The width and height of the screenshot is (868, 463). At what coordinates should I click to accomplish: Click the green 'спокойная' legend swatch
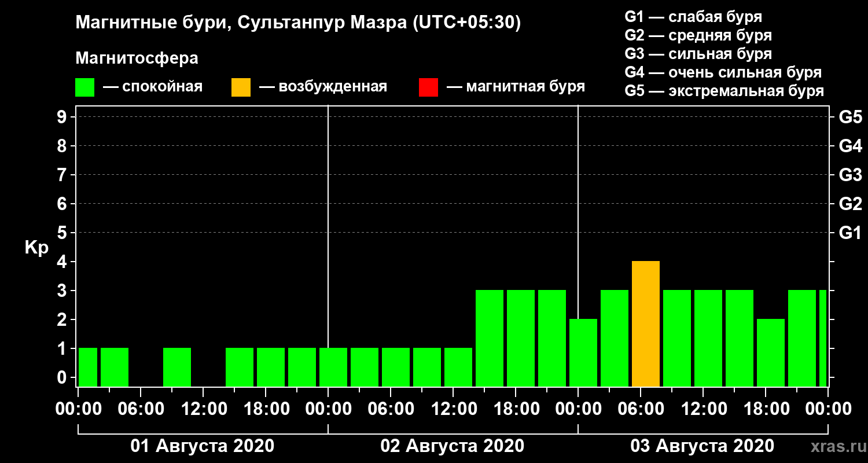pos(85,87)
